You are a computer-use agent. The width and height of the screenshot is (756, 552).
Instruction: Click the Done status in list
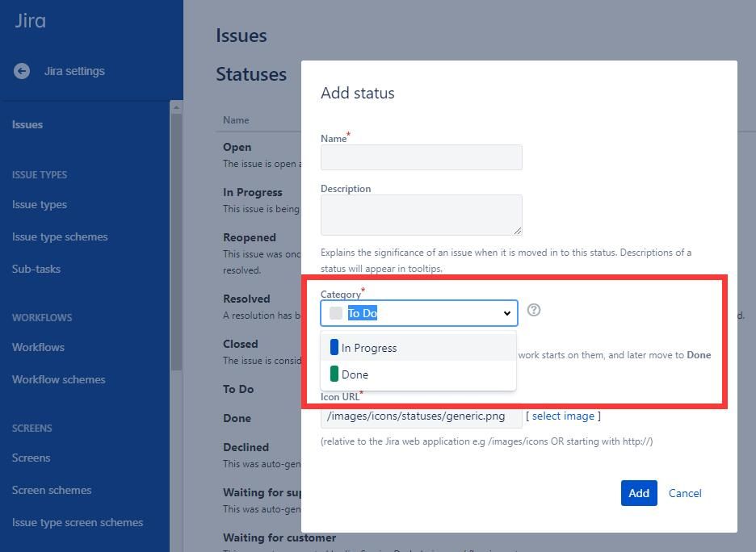237,418
